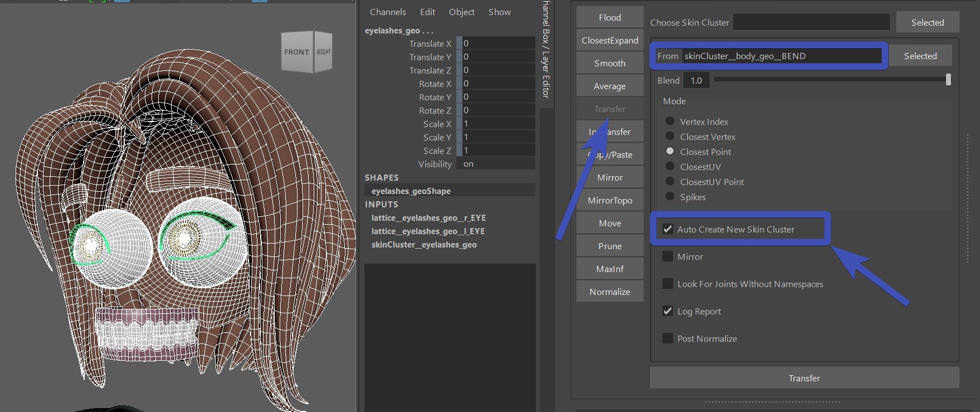Uncheck Auto Create New Skin Cluster
This screenshot has width=980, height=412.
[x=667, y=229]
